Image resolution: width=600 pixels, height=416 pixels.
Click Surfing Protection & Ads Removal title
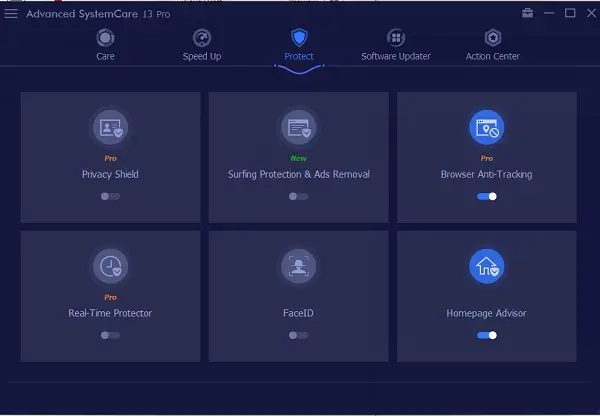coord(299,175)
